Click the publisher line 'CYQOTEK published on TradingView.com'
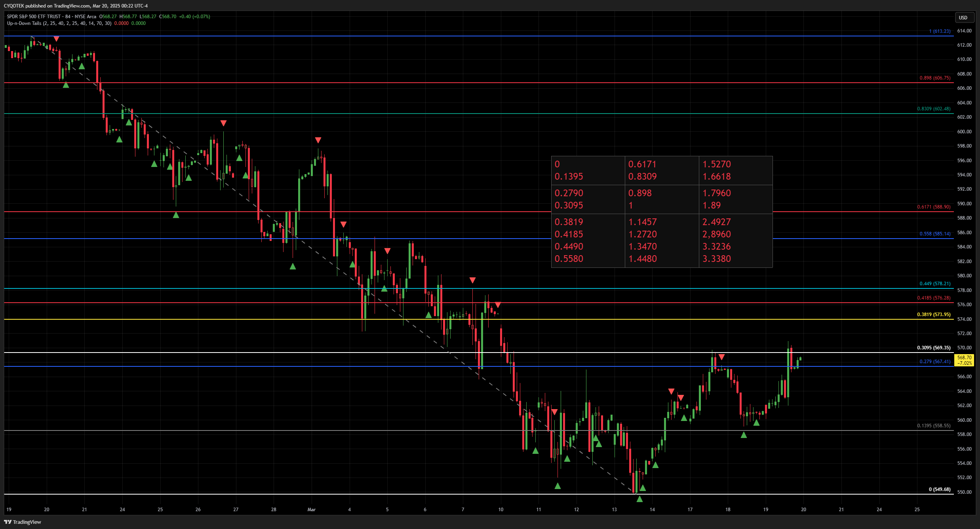This screenshot has width=980, height=529. coord(47,6)
